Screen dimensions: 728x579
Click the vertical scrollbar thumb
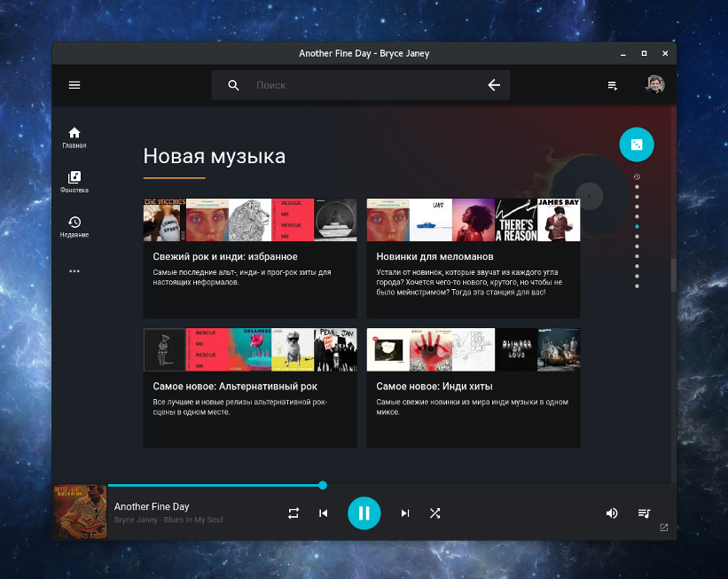673,276
